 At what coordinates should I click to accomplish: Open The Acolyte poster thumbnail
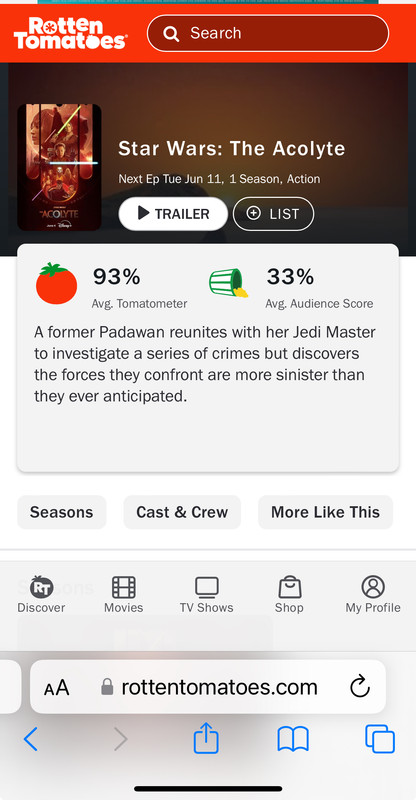(x=59, y=167)
